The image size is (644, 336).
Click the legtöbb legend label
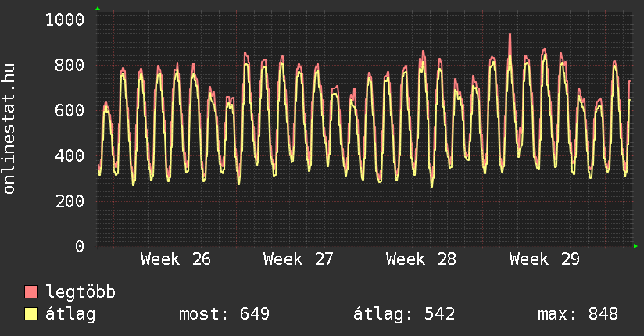pyautogui.click(x=80, y=292)
